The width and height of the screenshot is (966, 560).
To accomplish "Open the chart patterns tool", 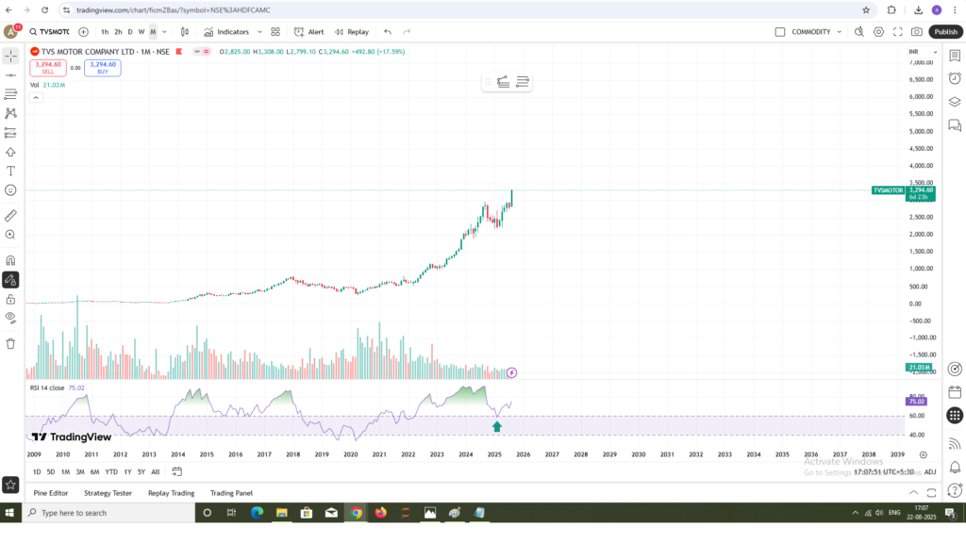I will [10, 113].
